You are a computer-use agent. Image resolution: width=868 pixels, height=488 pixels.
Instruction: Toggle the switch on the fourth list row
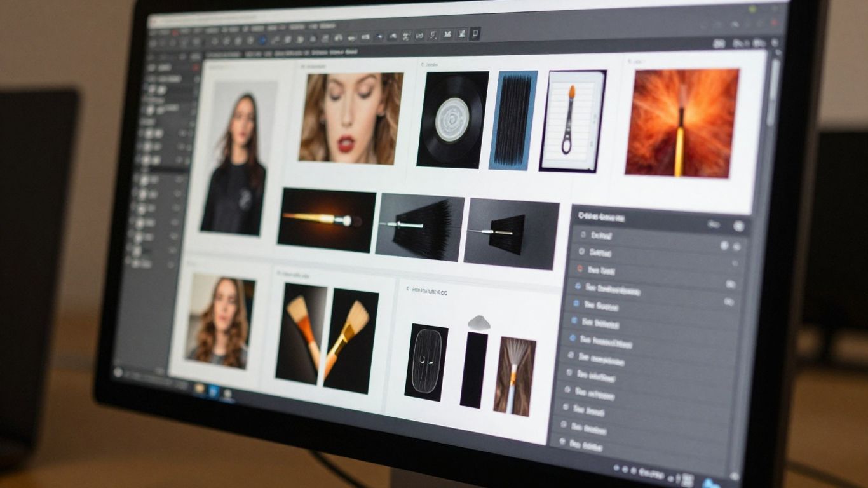pyautogui.click(x=730, y=285)
